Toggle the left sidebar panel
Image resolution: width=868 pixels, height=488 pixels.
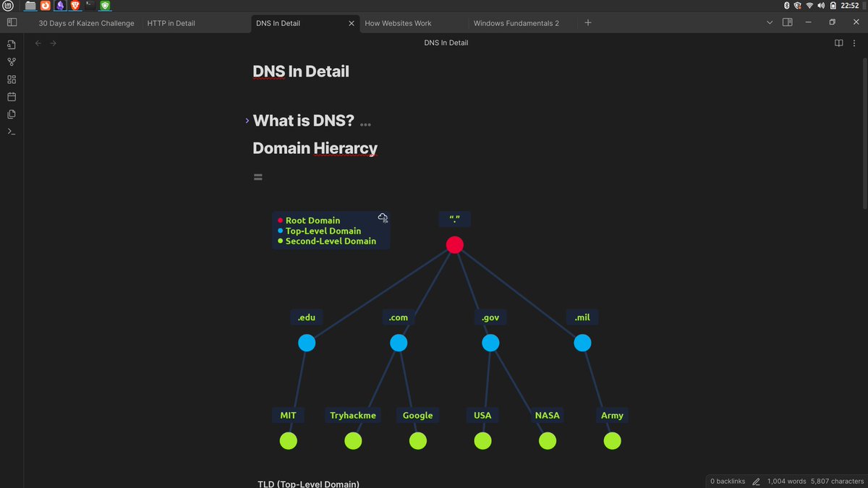coord(12,23)
